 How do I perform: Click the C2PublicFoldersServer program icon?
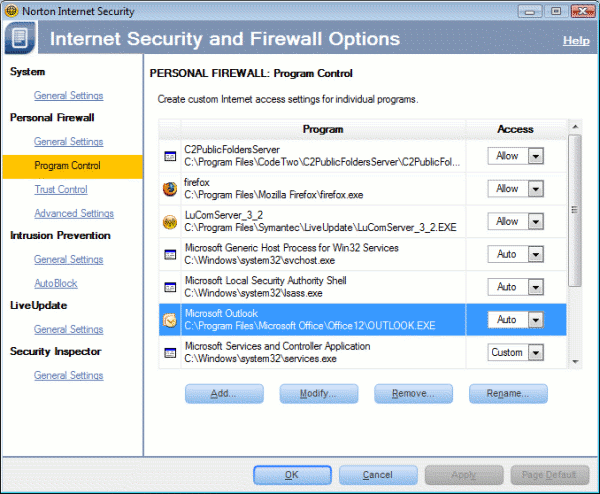click(x=170, y=156)
